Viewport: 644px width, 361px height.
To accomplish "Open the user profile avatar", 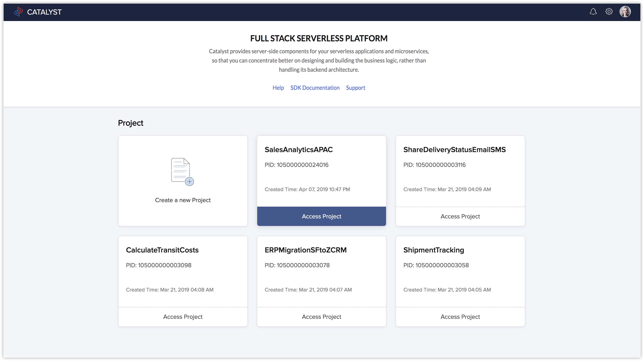I will [625, 12].
